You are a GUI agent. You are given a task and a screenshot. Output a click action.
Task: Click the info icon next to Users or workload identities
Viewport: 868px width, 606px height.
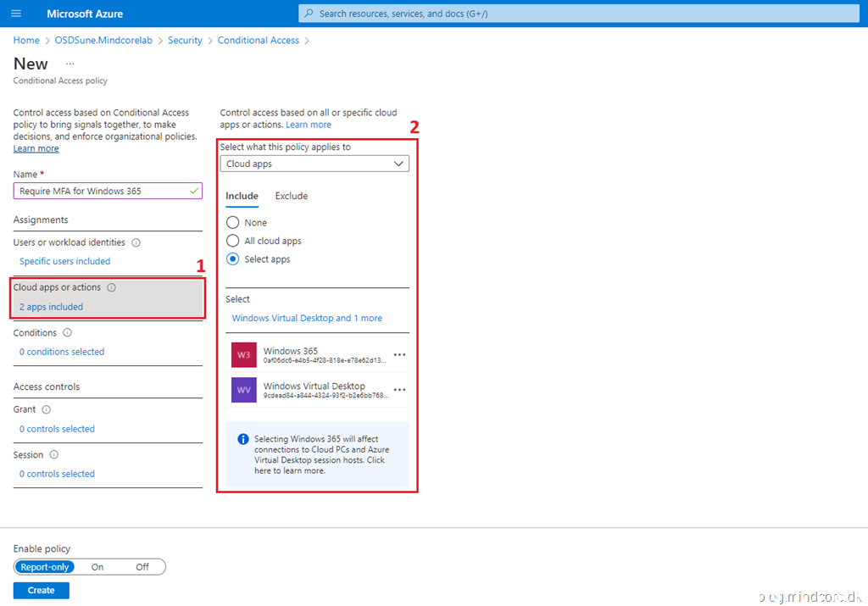136,242
